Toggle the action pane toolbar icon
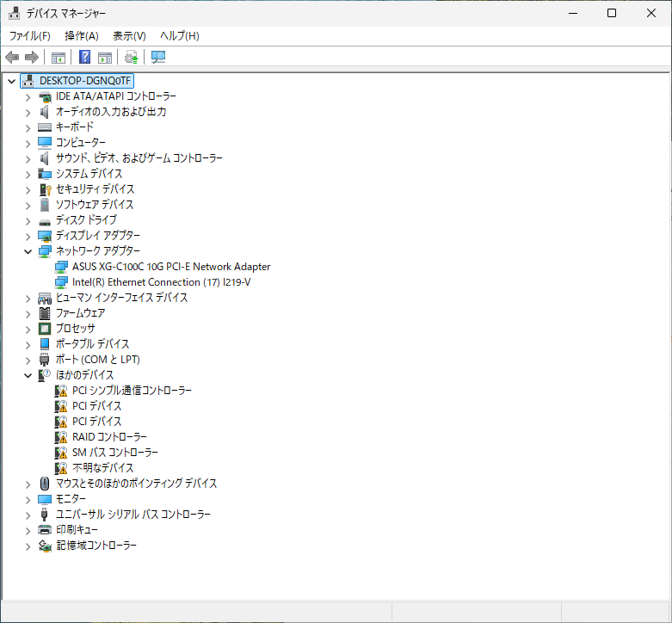This screenshot has width=672, height=623. 105,57
